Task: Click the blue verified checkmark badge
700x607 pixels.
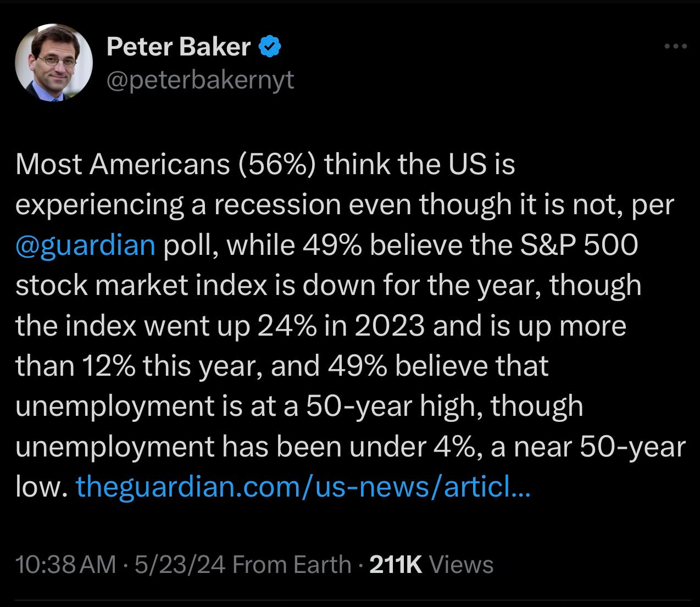Action: tap(270, 47)
